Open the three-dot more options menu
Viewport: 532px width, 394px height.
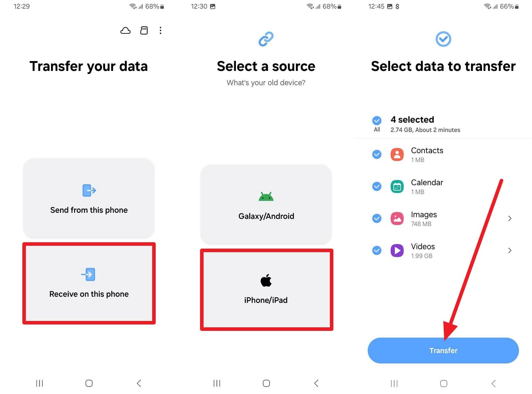(160, 30)
